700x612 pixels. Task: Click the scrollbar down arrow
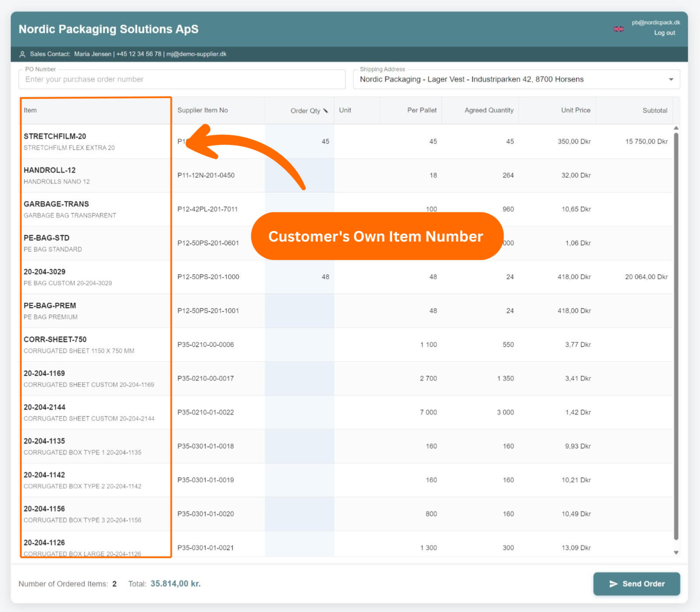[676, 553]
